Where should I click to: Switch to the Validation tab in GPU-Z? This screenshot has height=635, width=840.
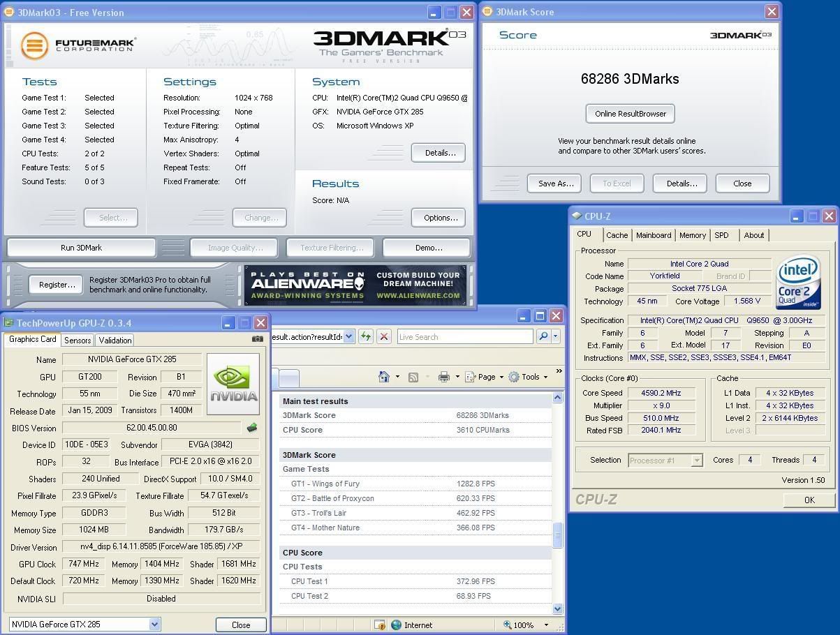click(115, 340)
